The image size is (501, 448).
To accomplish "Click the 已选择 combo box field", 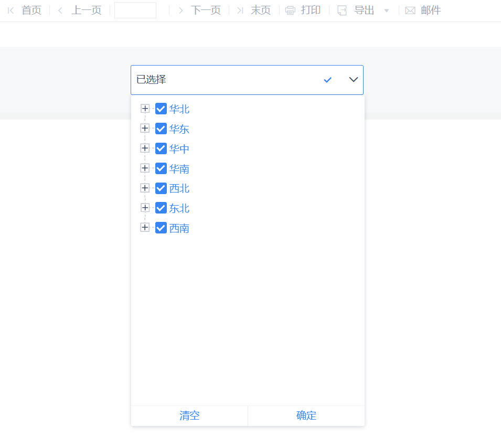I will pos(247,80).
